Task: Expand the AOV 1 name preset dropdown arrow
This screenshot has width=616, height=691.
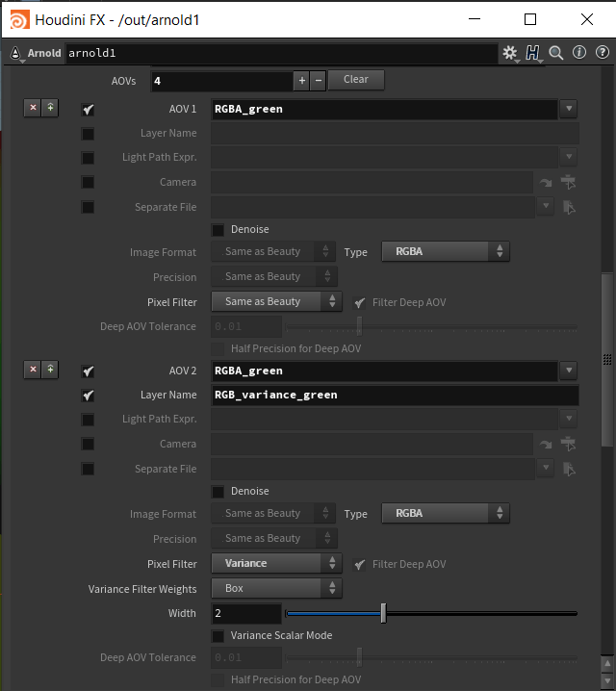Action: pyautogui.click(x=568, y=109)
